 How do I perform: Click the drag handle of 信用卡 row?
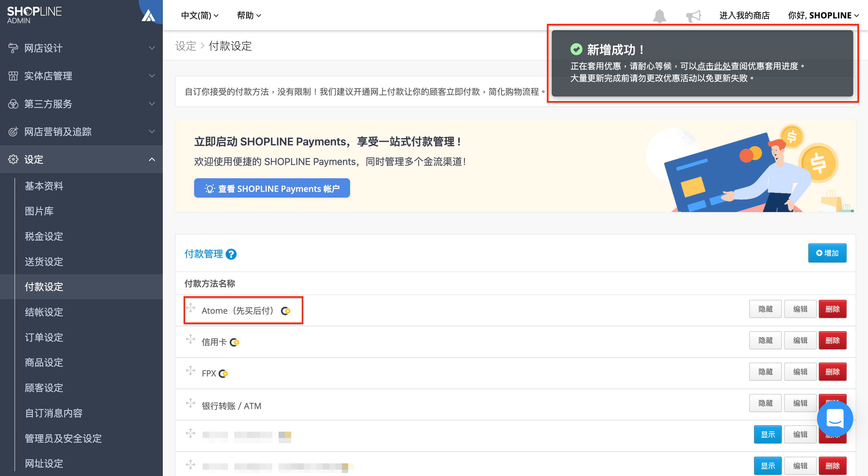(x=190, y=339)
